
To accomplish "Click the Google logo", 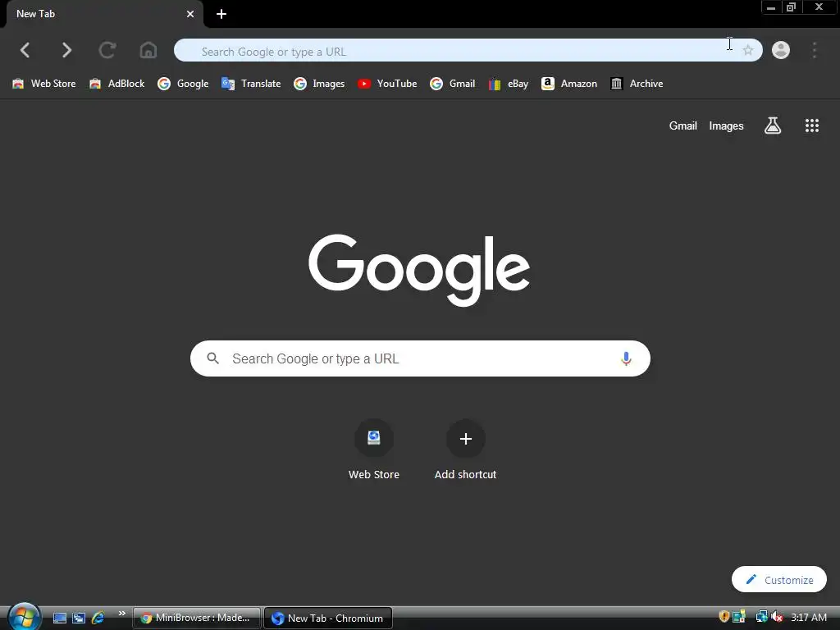I will coord(419,270).
